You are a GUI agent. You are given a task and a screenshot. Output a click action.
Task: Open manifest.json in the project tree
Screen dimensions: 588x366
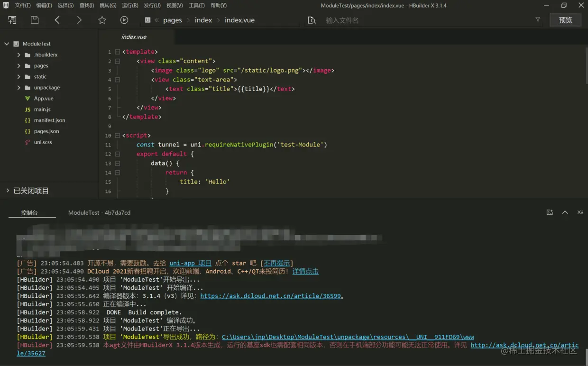tap(49, 120)
